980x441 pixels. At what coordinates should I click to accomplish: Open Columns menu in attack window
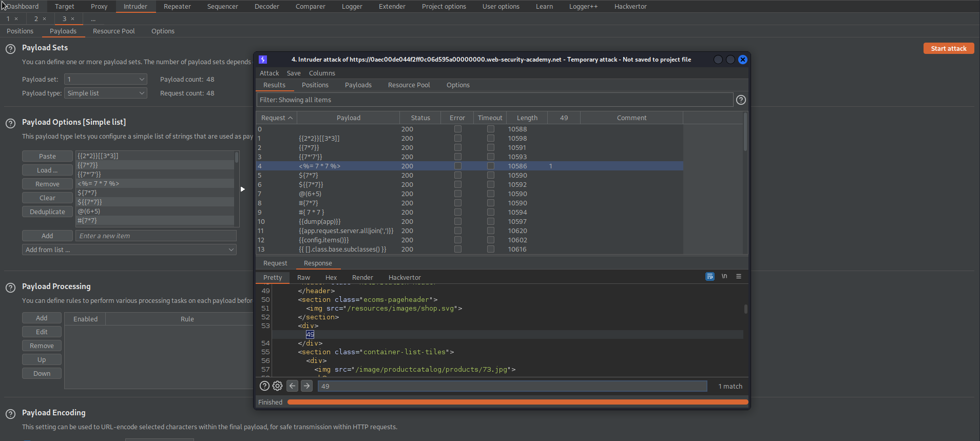(322, 73)
